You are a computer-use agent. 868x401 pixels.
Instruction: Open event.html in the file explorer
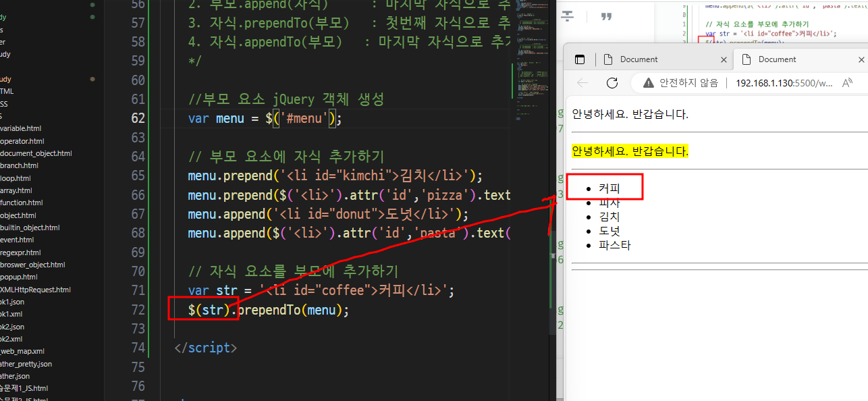[17, 240]
